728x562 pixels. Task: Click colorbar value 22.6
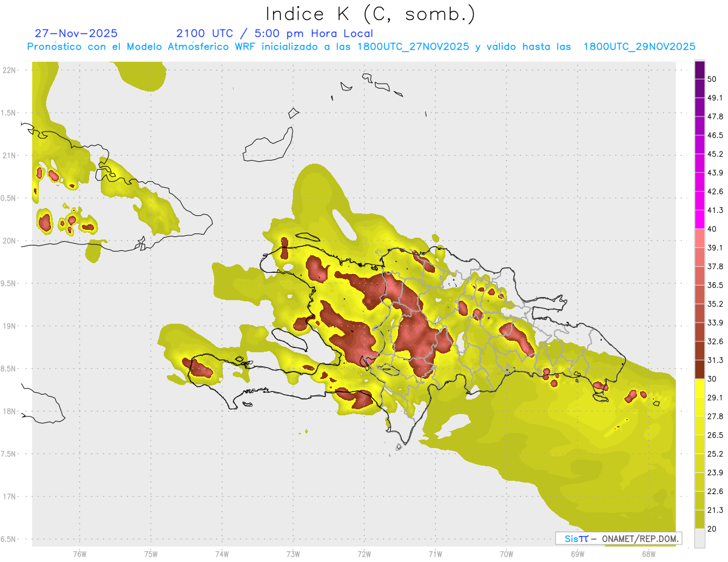[715, 492]
